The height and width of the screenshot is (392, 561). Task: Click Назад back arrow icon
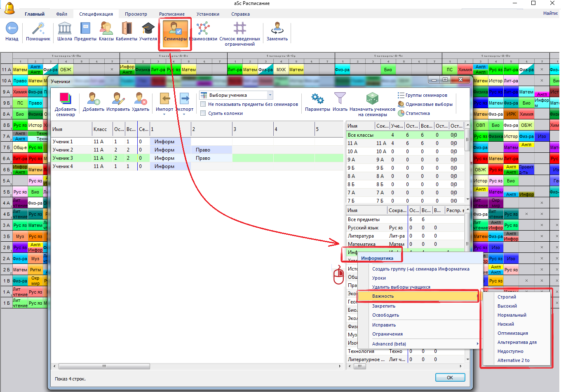coord(12,29)
